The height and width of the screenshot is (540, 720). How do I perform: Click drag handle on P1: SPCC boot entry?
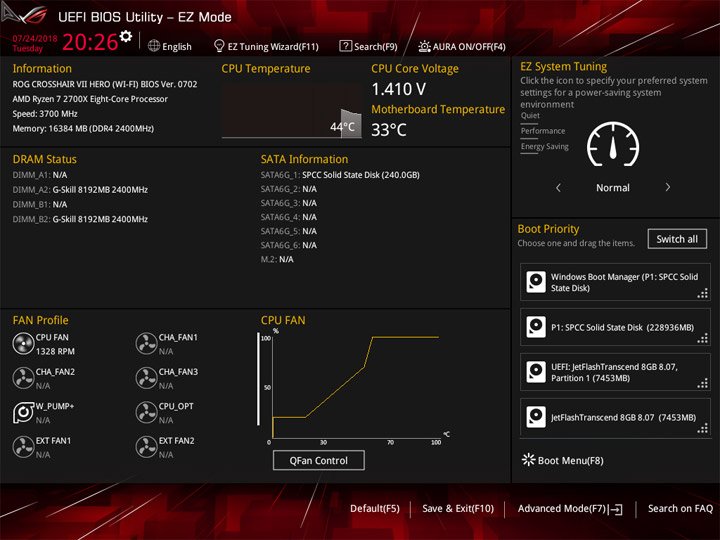tap(703, 339)
